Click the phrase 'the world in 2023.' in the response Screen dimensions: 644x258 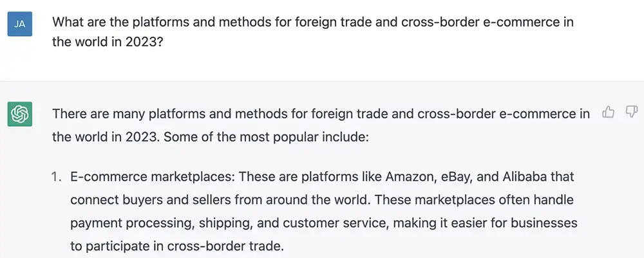105,136
